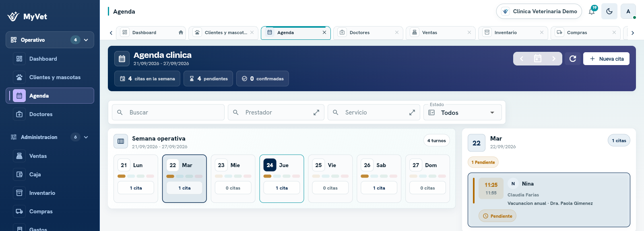Close Clientes y mascotas tab
This screenshot has height=231, width=644.
252,33
